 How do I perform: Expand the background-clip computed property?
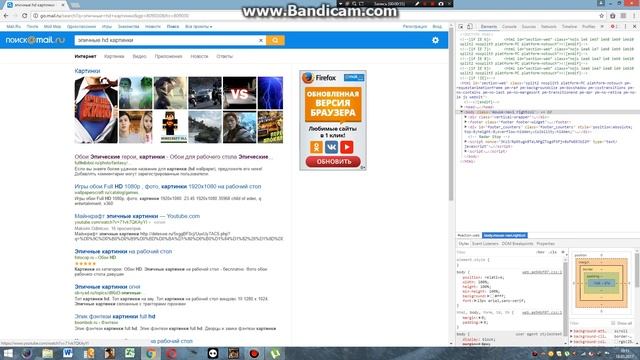(571, 336)
